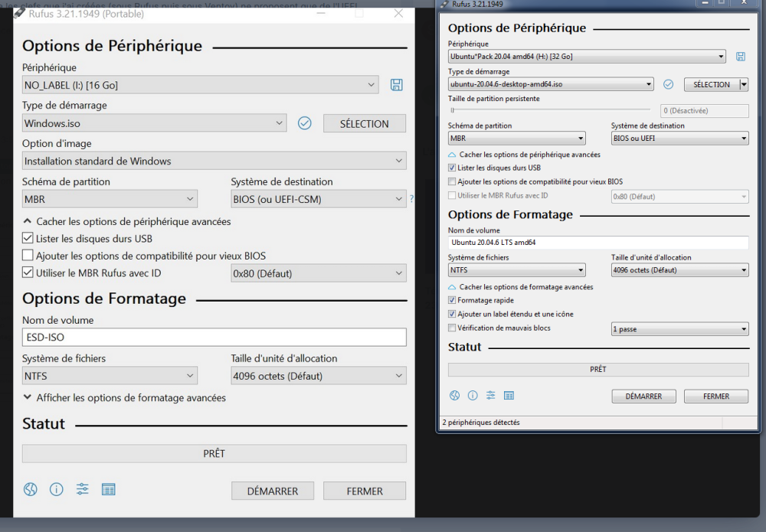Click SÉLECTION button in right Rufus window

point(712,84)
